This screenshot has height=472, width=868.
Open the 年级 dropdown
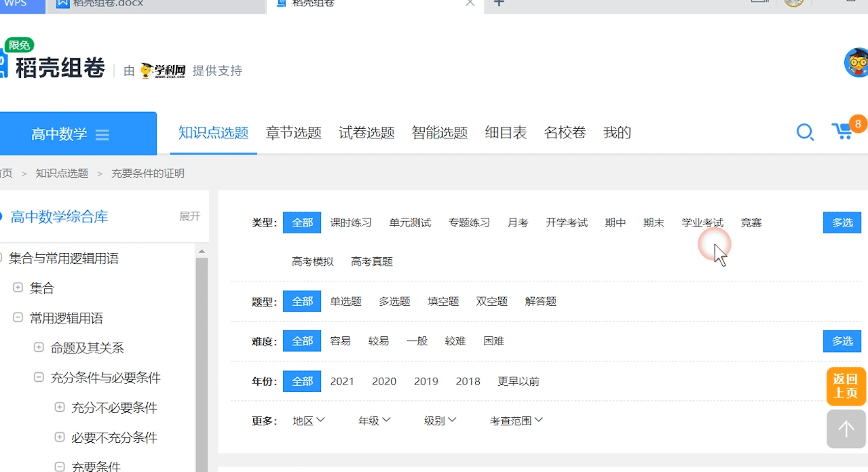click(375, 420)
